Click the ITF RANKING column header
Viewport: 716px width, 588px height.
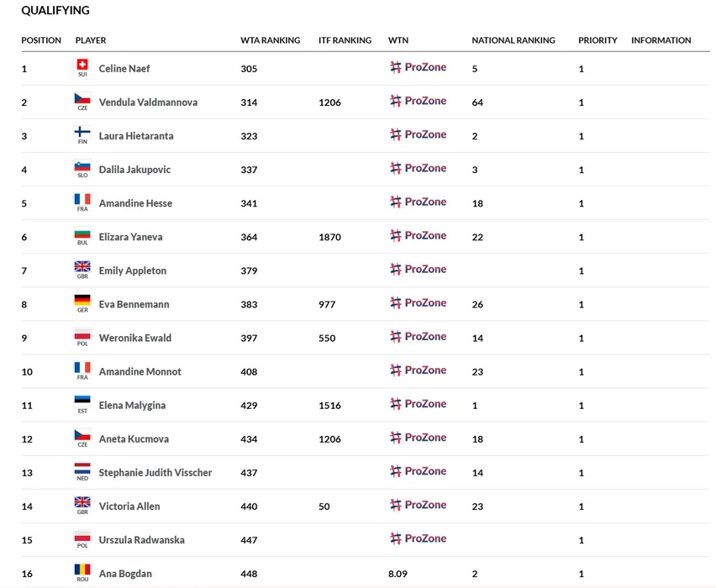pos(345,40)
